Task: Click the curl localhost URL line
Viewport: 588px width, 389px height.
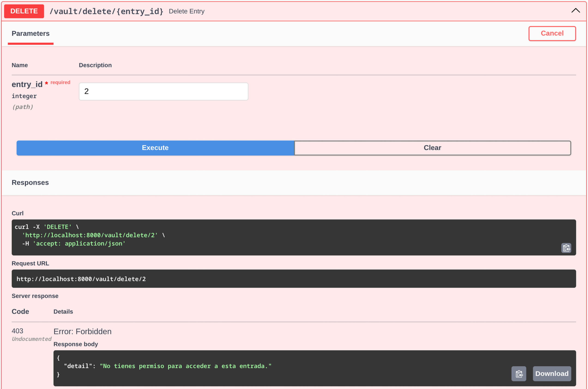Action: pyautogui.click(x=90, y=235)
